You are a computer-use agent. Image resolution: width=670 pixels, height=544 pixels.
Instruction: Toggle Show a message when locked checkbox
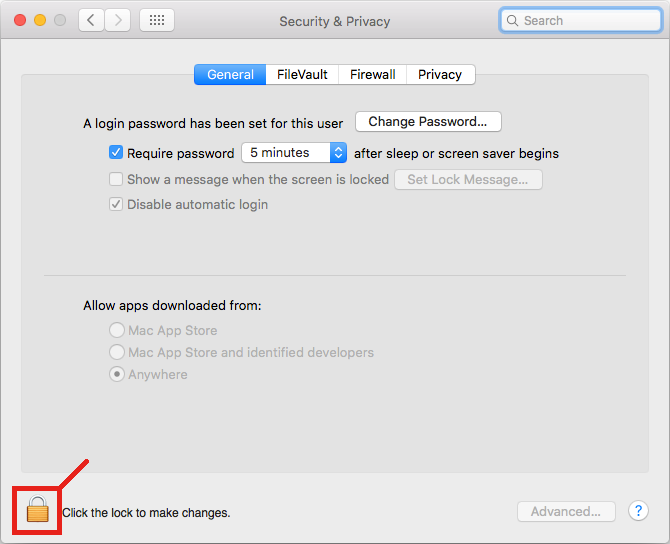(x=116, y=180)
